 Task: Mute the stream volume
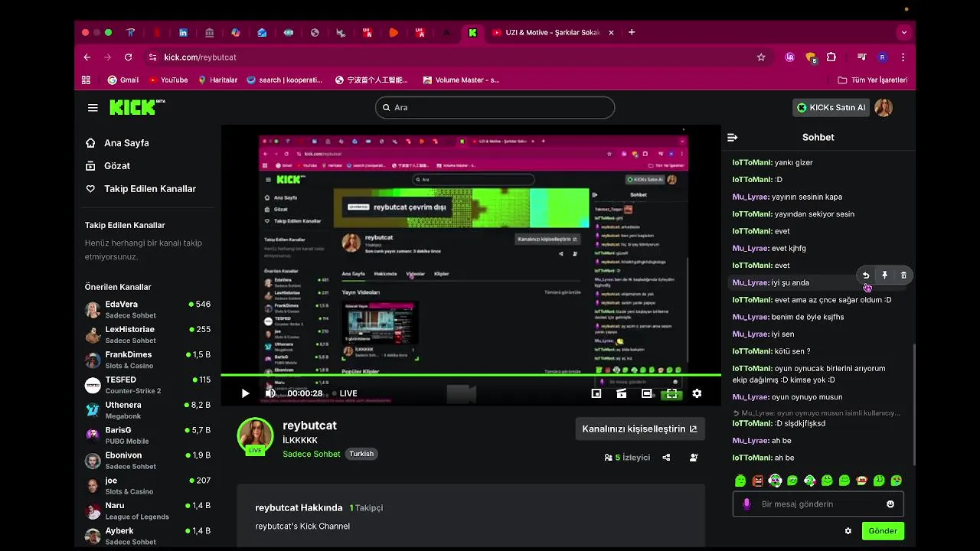coord(270,393)
